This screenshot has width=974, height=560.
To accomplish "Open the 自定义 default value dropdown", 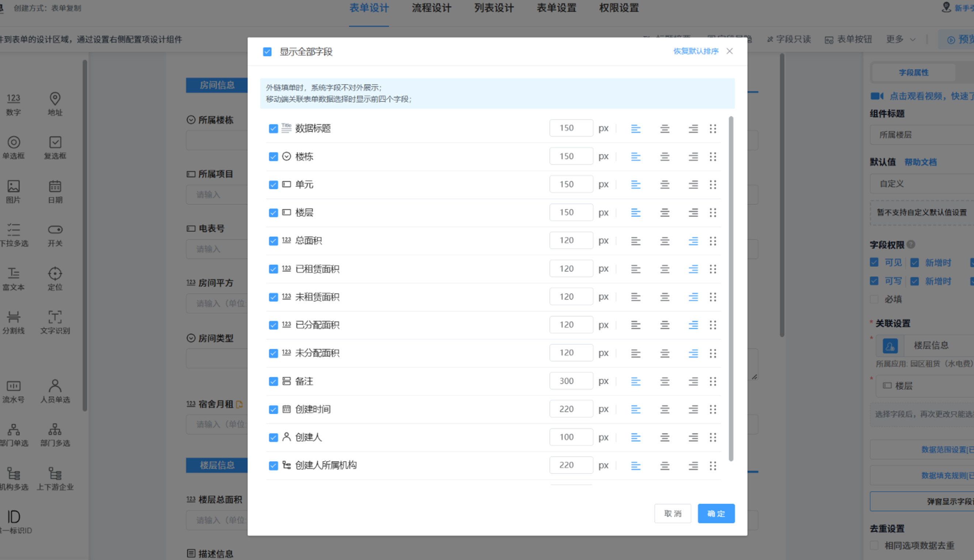I will tap(922, 184).
